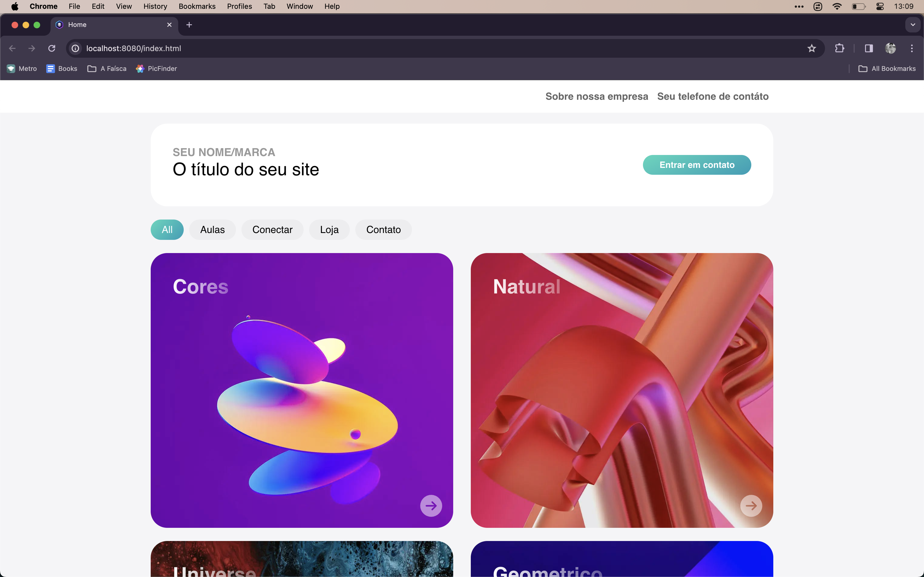Open the History menu in the menu bar
Screen dimensions: 924x577
click(x=155, y=6)
